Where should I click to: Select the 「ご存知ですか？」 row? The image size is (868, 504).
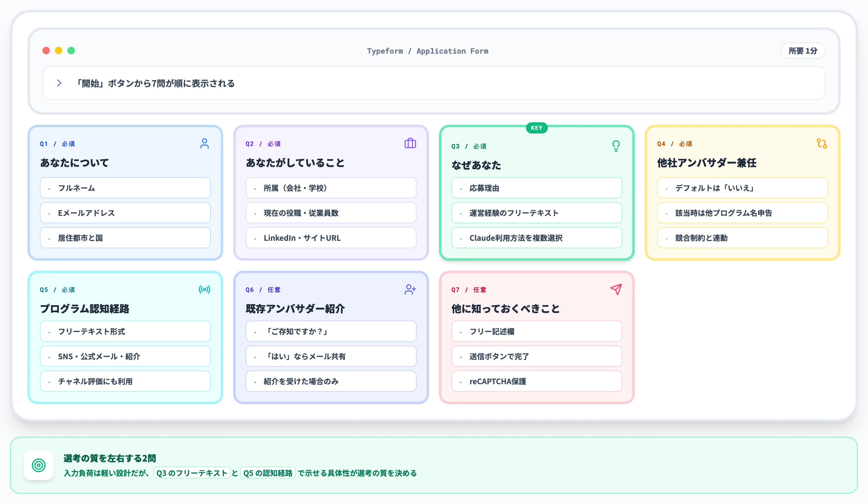point(331,332)
